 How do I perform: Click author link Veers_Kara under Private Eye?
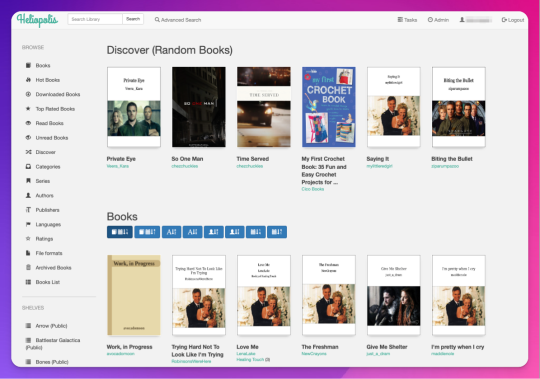[x=118, y=166]
